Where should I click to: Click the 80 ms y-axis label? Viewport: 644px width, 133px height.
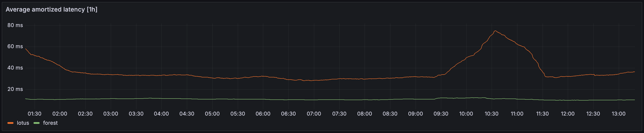click(x=15, y=25)
